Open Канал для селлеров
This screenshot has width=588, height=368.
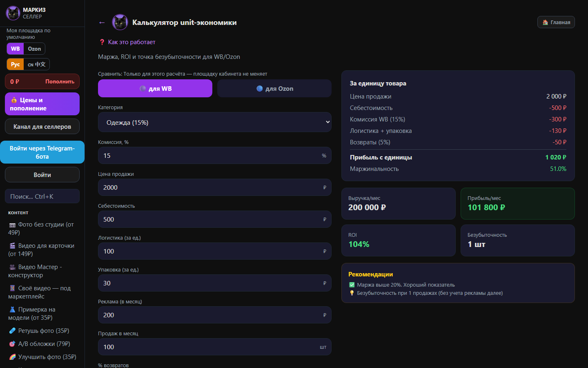[42, 126]
